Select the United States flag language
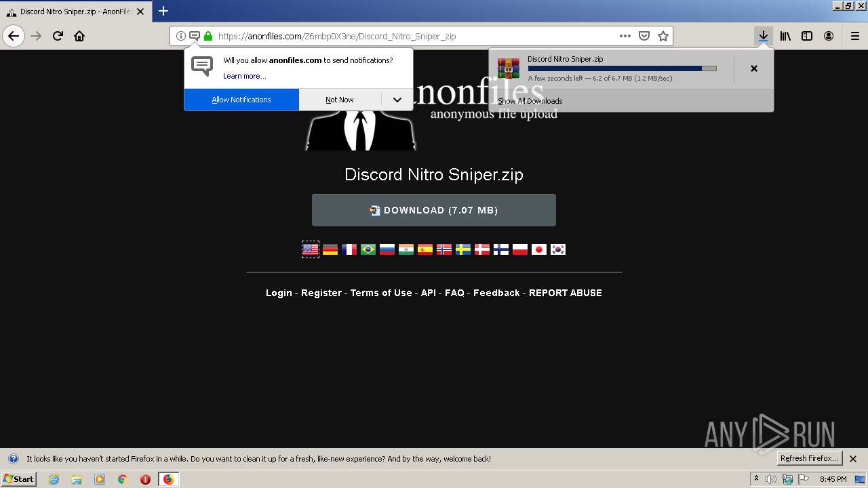Image resolution: width=868 pixels, height=488 pixels. [311, 249]
